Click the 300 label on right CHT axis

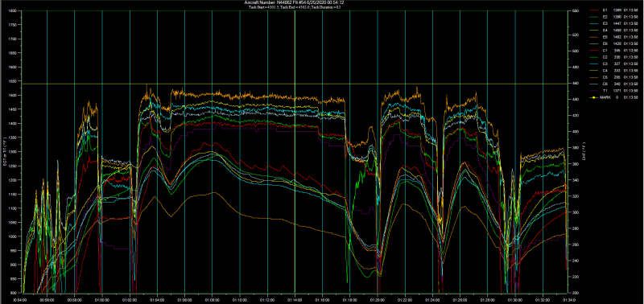[575, 212]
